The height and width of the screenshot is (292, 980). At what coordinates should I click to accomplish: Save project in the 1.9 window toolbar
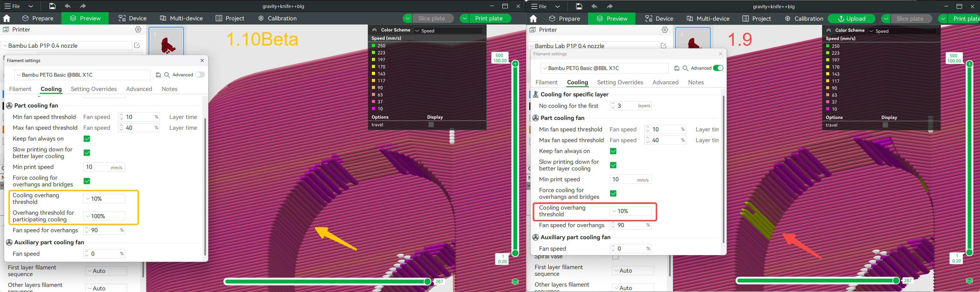tap(579, 6)
